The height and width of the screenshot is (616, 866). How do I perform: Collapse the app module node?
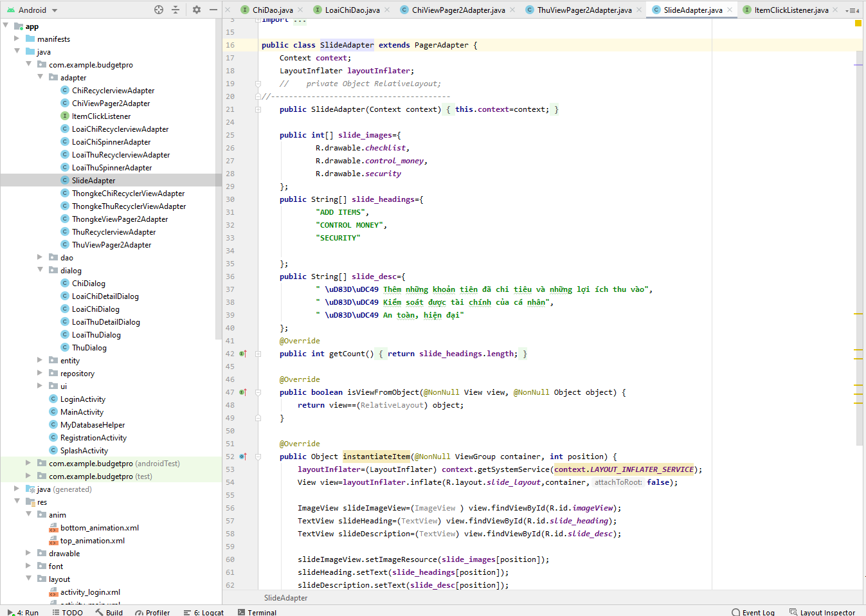[6, 26]
